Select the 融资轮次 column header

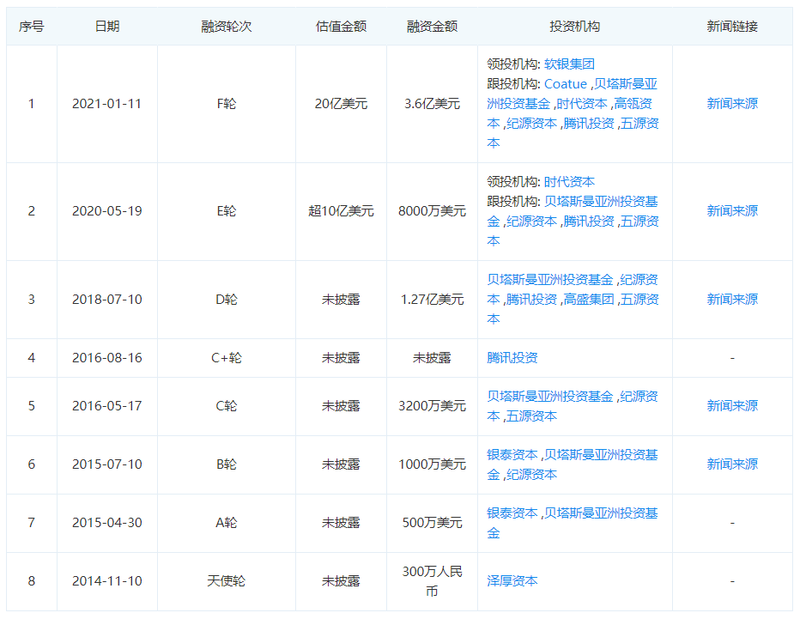click(226, 27)
